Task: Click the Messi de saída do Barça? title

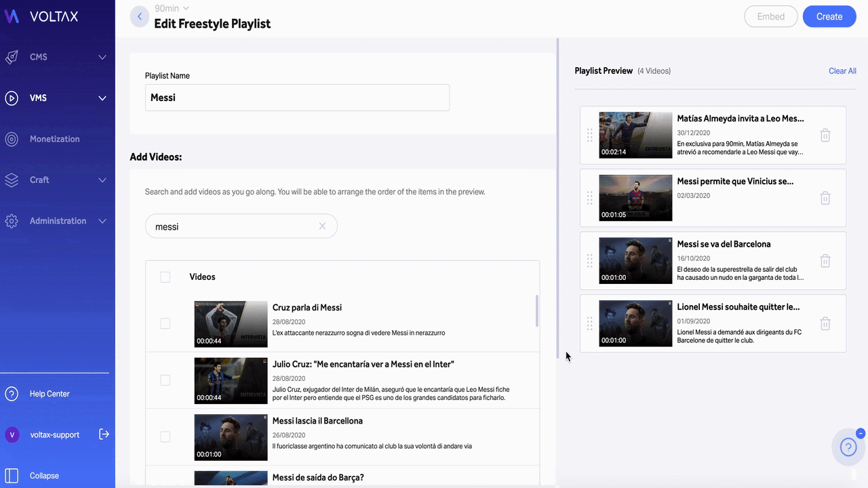Action: [x=318, y=478]
